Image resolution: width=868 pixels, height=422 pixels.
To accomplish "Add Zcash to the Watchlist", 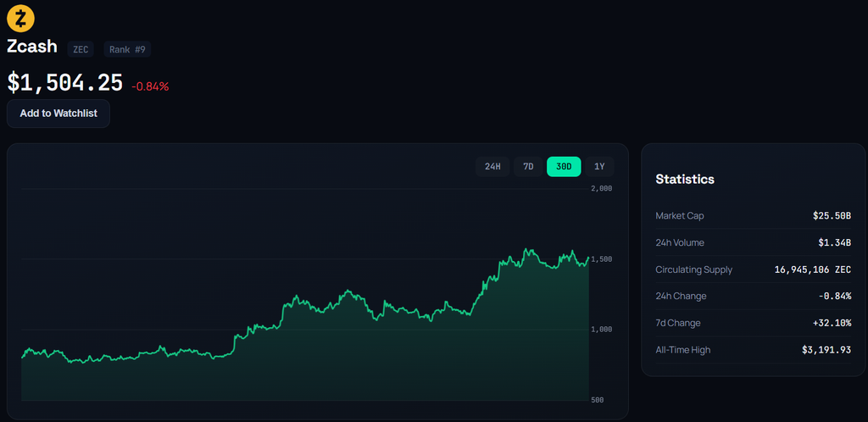I will coord(58,114).
